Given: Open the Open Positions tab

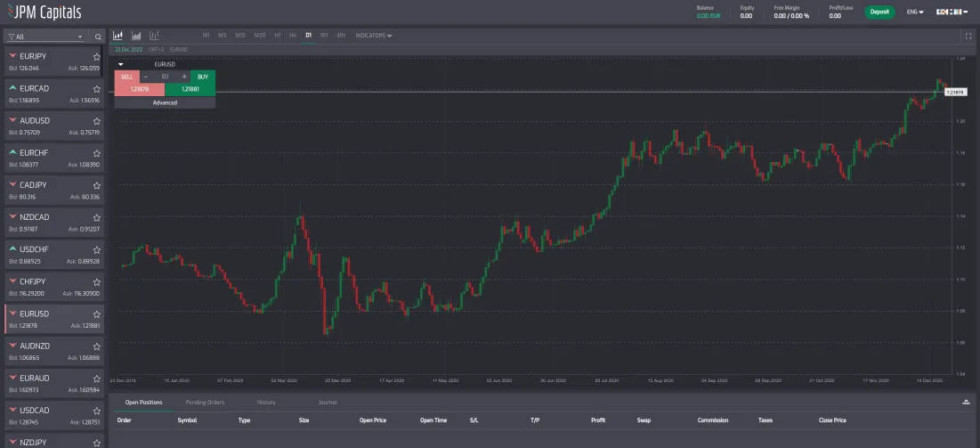Looking at the screenshot, I should [143, 403].
